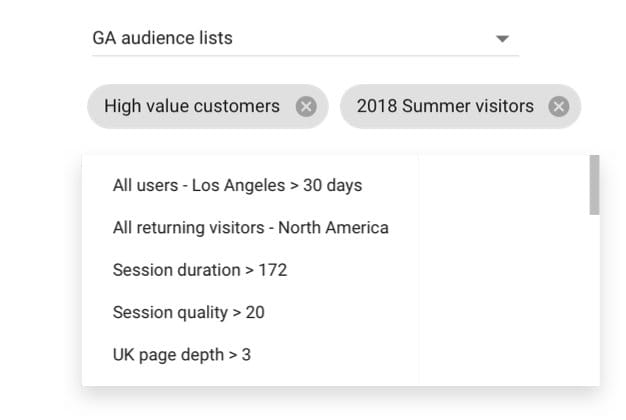Choose Session quality > 20 audience
The height and width of the screenshot is (420, 626).
click(188, 312)
